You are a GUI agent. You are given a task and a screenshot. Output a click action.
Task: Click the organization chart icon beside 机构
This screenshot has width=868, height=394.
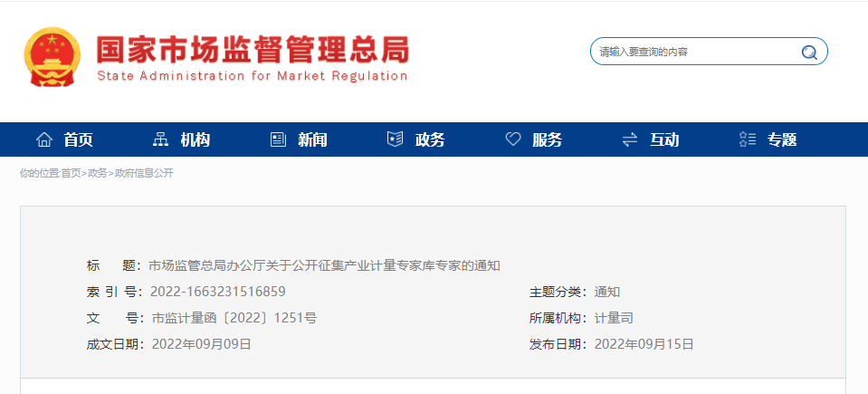160,139
